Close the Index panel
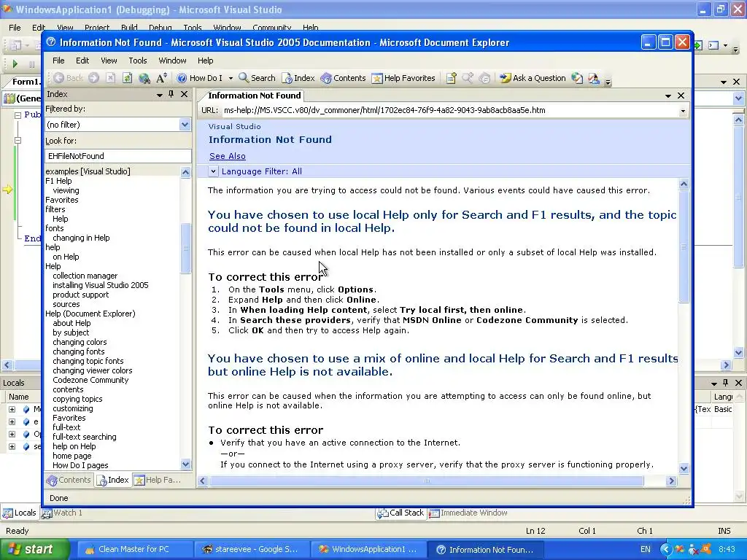Viewport: 747px width, 560px height. pos(185,94)
